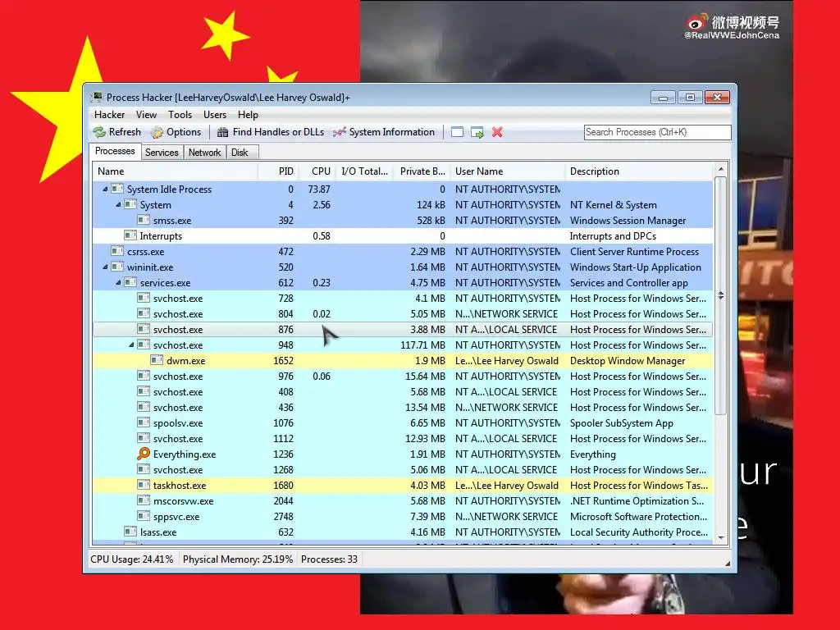Click the Everything.exe magnifier icon
840x630 pixels.
tap(143, 454)
